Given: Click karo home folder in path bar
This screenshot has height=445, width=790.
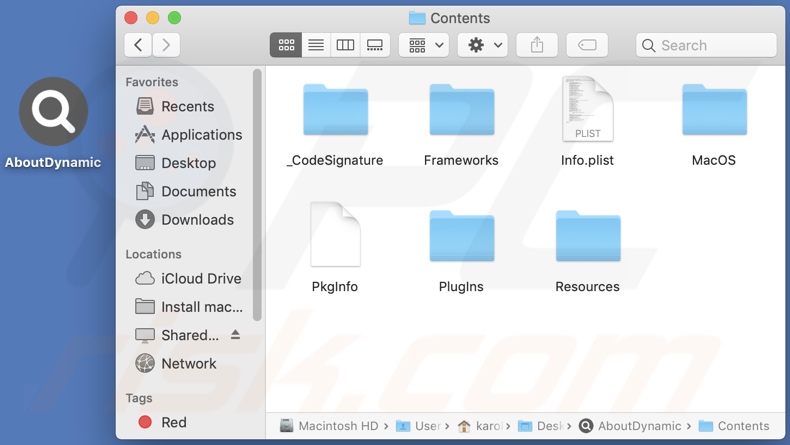Looking at the screenshot, I should (x=480, y=426).
